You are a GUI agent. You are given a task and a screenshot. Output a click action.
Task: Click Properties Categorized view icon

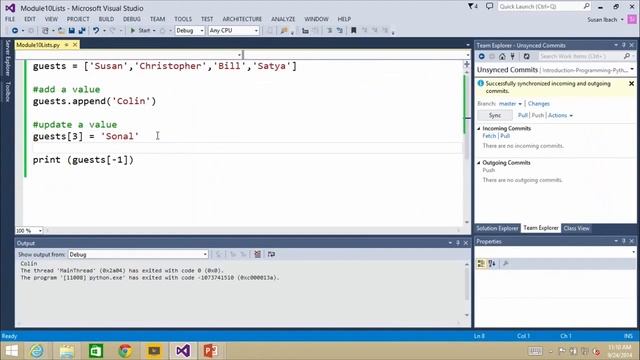481,264
